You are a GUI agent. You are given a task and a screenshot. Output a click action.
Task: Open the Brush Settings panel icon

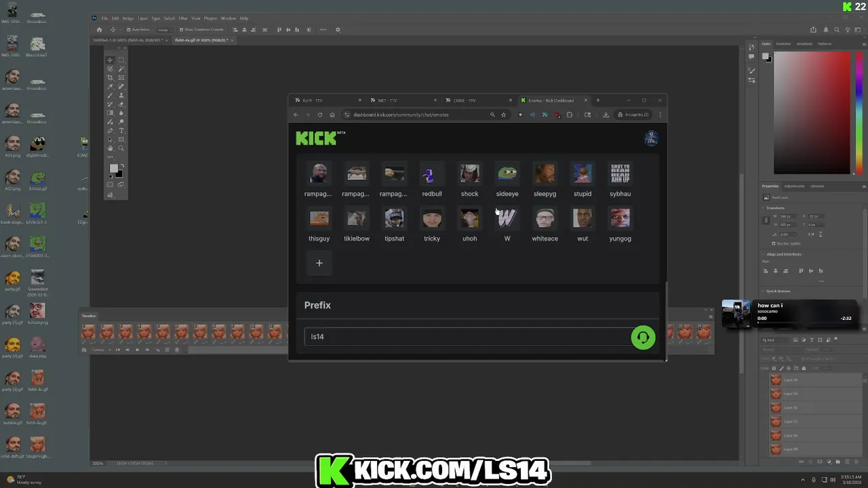coord(752,70)
